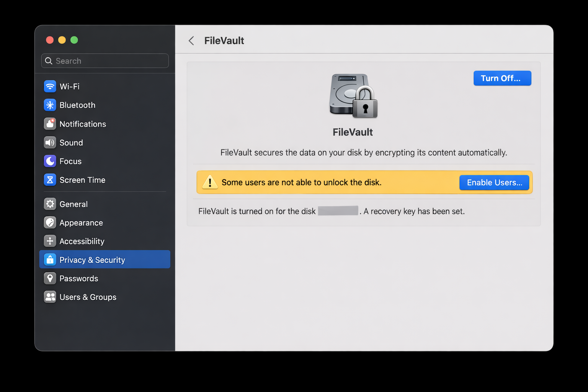The image size is (588, 392).
Task: Close the System Settings window
Action: pos(50,40)
